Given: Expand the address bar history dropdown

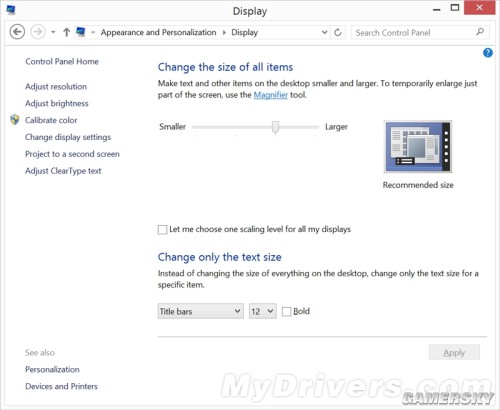Looking at the screenshot, I should 324,32.
